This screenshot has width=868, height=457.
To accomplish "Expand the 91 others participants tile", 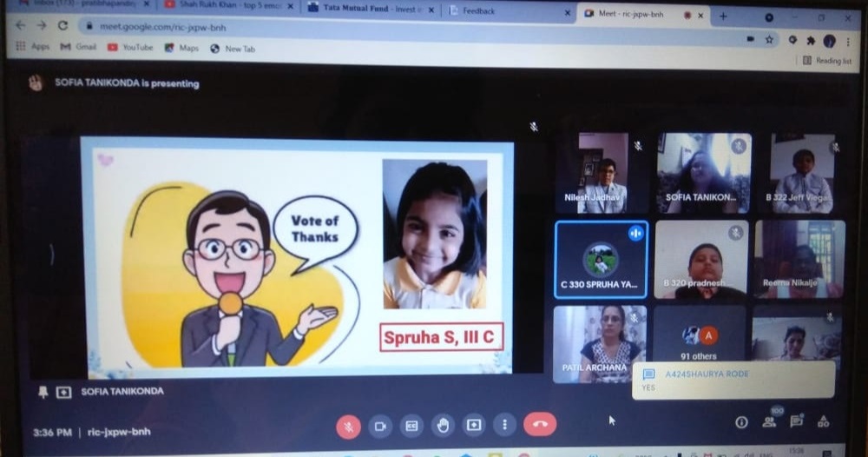I will pyautogui.click(x=699, y=341).
